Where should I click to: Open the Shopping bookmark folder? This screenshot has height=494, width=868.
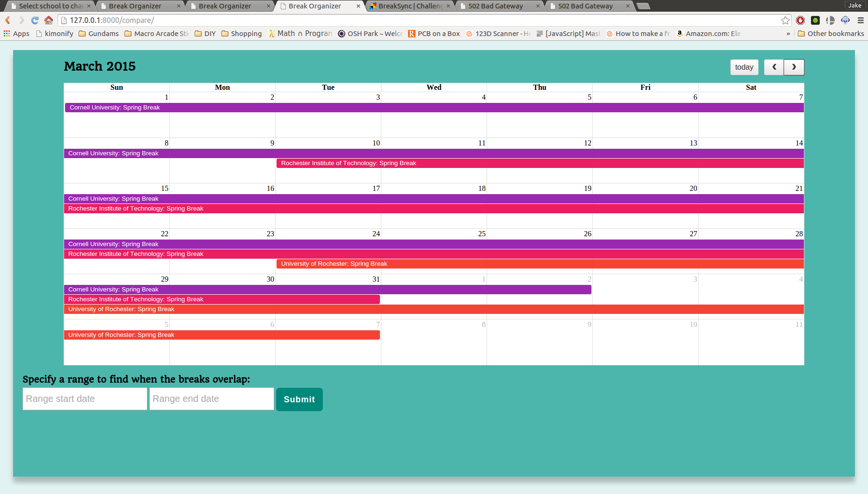[x=241, y=34]
